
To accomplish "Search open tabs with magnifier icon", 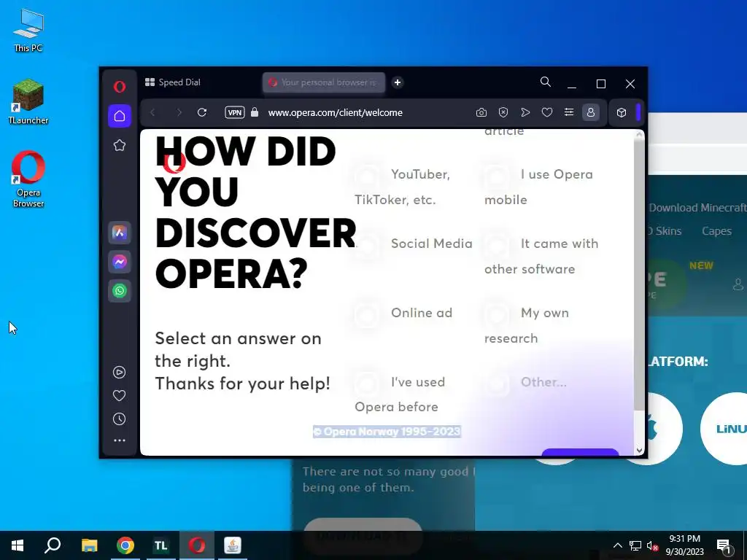I will pyautogui.click(x=546, y=82).
